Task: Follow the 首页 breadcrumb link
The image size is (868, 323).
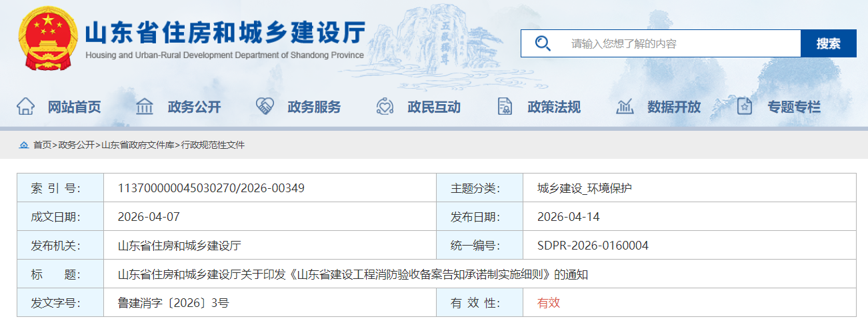Action: pos(42,145)
